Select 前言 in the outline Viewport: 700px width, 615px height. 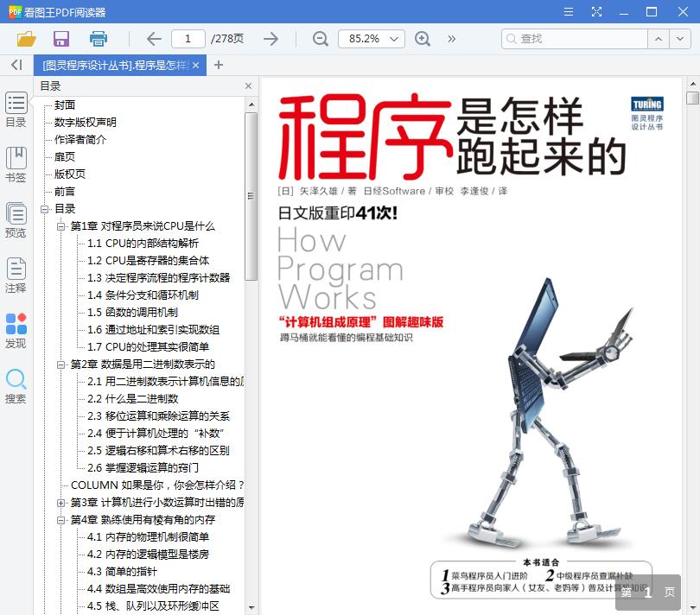[x=65, y=192]
